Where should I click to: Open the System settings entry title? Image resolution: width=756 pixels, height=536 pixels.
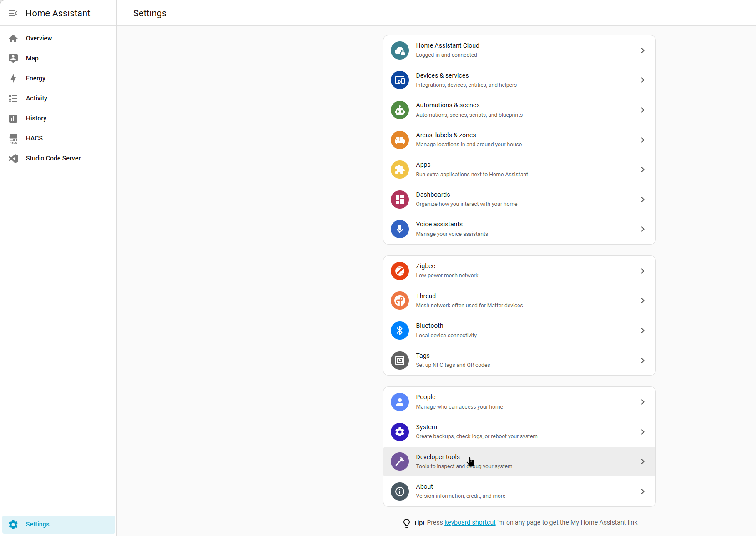coord(426,427)
